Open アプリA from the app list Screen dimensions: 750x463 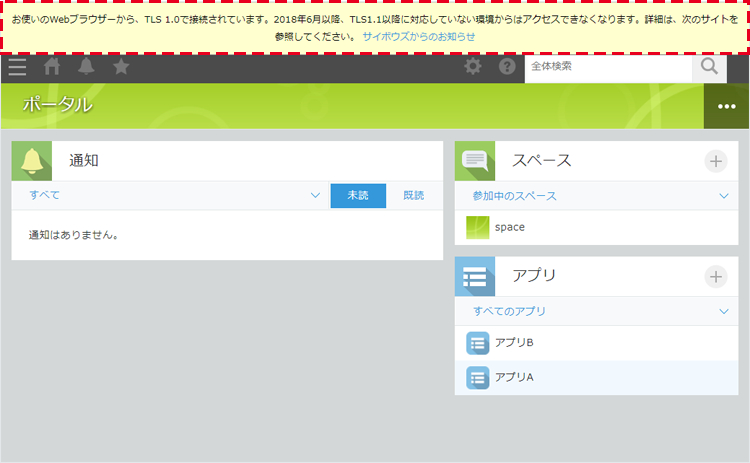pyautogui.click(x=514, y=377)
